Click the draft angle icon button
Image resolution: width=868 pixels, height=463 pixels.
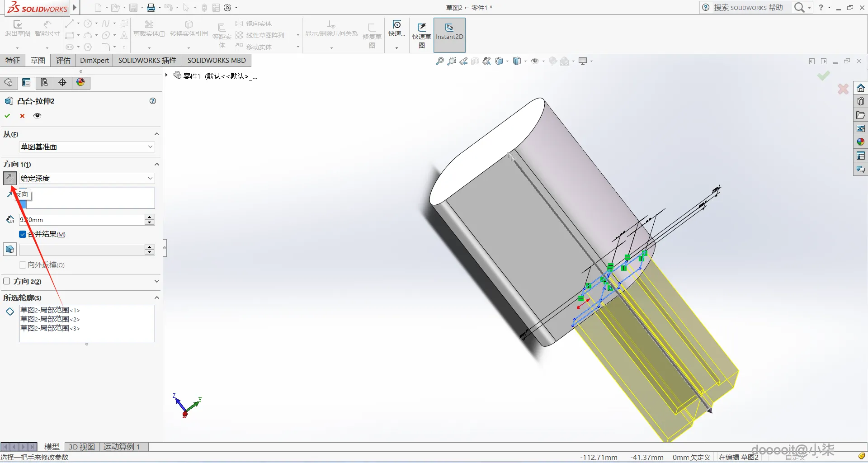point(10,250)
